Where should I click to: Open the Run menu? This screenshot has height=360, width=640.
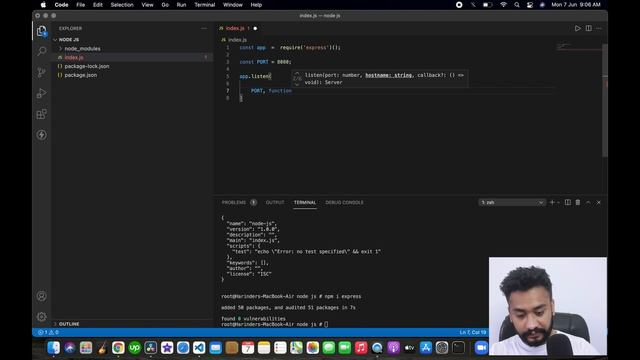point(181,5)
